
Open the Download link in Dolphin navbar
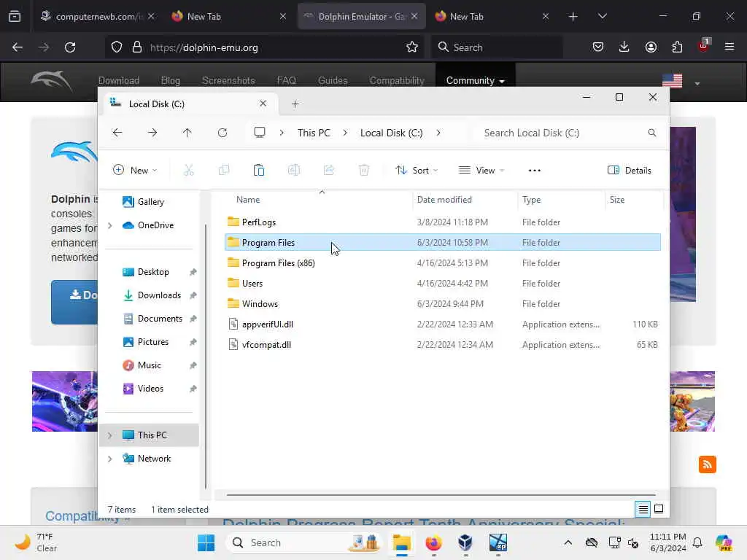coord(119,80)
